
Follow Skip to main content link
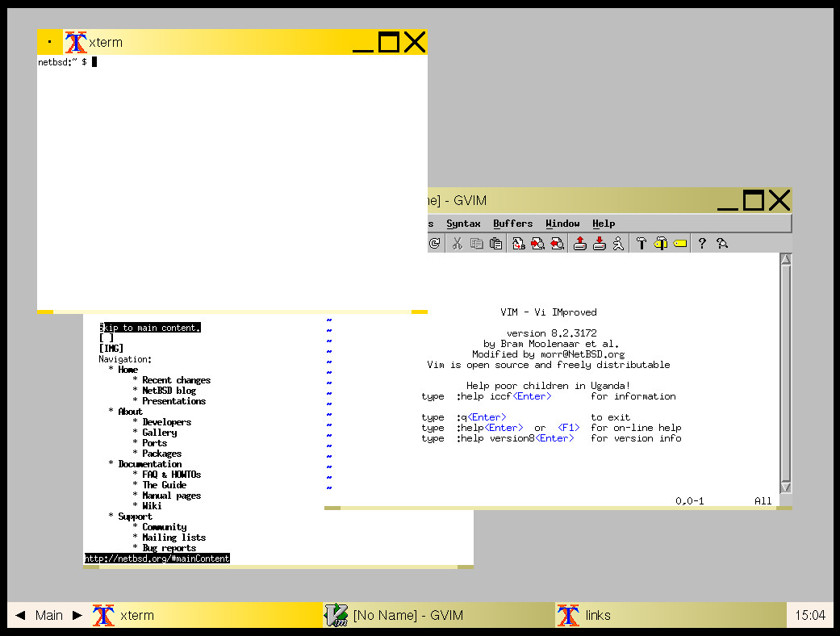coord(150,328)
